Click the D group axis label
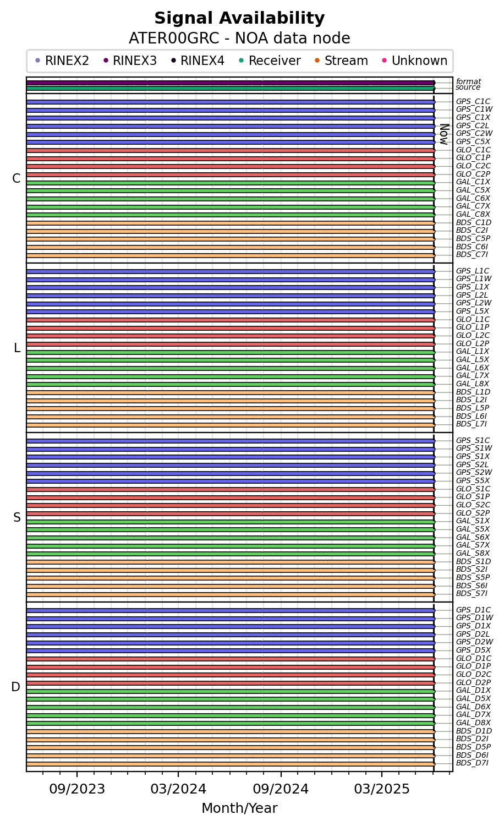 click(16, 687)
